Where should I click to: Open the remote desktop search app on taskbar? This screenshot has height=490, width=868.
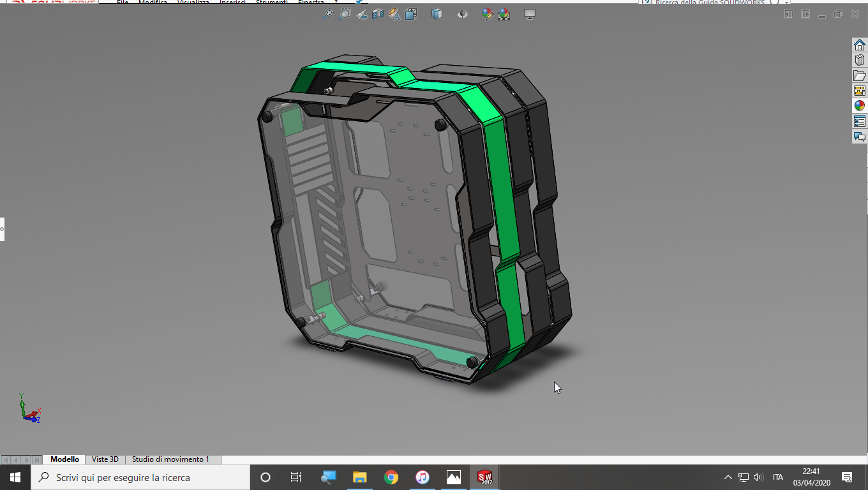[328, 477]
